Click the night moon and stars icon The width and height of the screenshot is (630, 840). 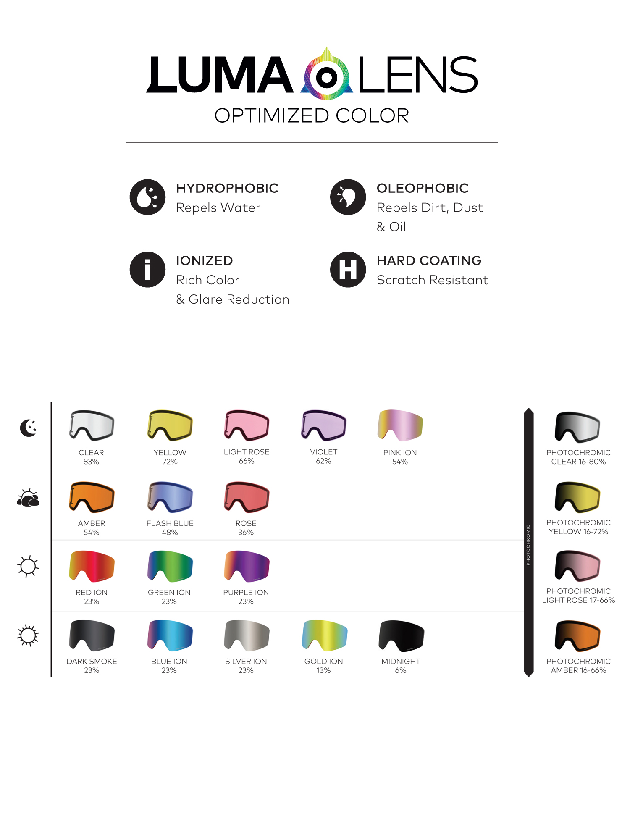tap(28, 428)
